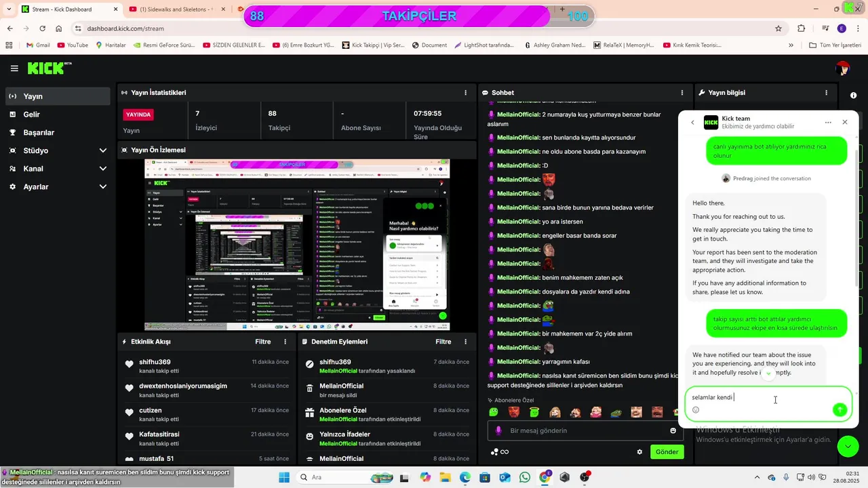
Task: Click dwextenhoslaniyorumasigim follow event
Action: [183, 386]
